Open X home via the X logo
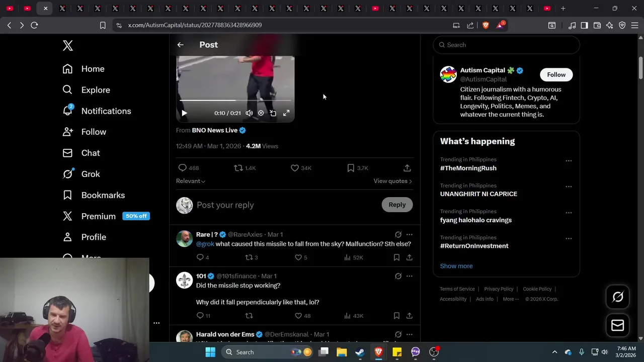 coord(68,46)
